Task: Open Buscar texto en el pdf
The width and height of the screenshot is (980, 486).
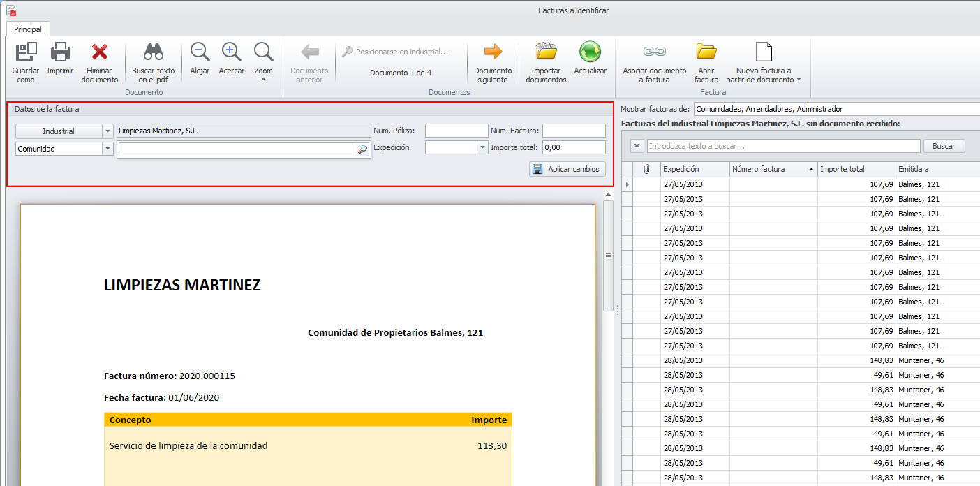Action: pos(153,53)
